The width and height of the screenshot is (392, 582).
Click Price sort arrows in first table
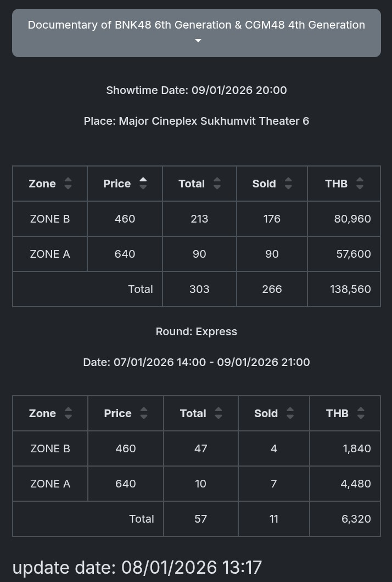pyautogui.click(x=143, y=184)
